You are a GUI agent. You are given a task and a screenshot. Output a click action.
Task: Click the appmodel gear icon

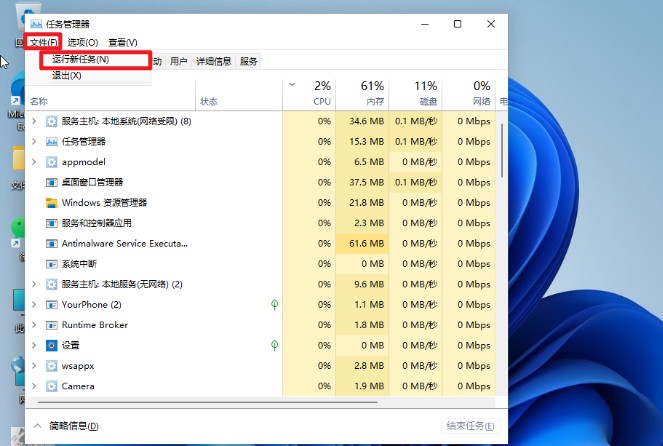(52, 162)
